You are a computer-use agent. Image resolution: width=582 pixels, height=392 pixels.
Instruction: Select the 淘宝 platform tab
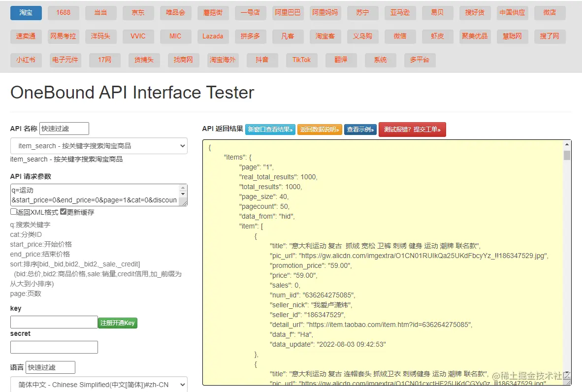click(26, 13)
